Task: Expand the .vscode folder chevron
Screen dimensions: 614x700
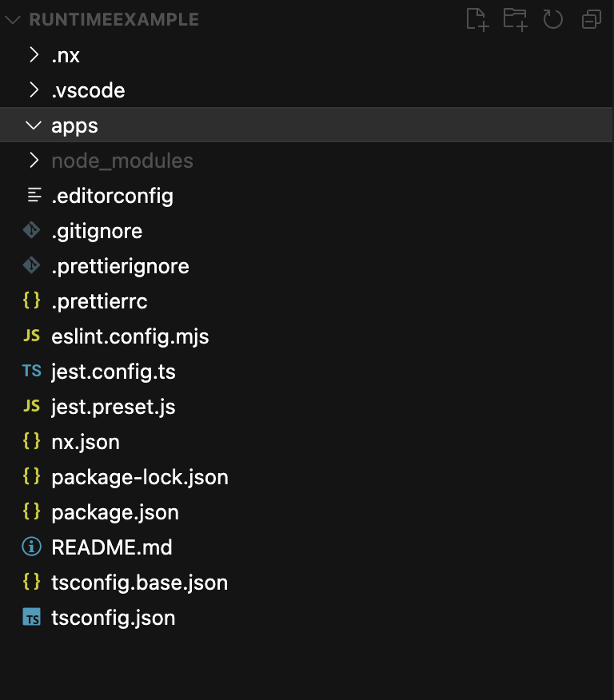Action: 34,90
